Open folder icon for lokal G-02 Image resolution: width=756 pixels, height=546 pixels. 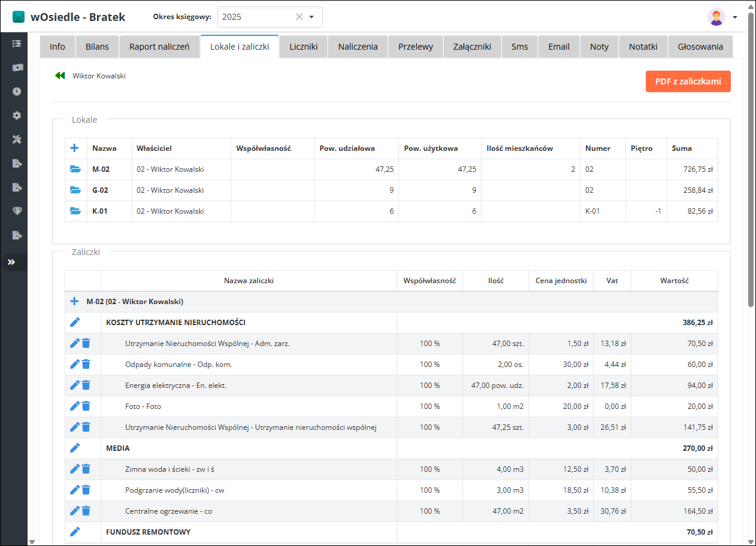click(x=75, y=190)
